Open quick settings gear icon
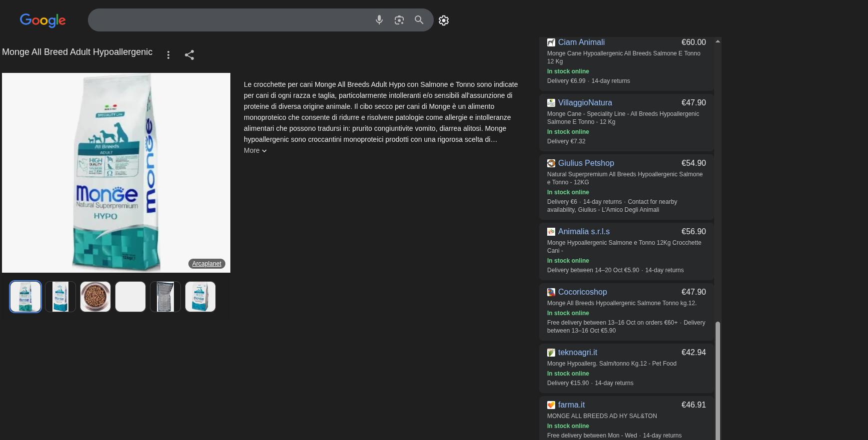The width and height of the screenshot is (868, 440). pos(444,20)
